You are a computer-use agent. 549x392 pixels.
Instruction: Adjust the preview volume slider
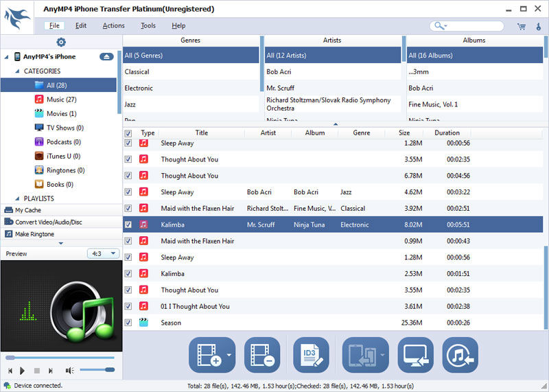(x=97, y=370)
